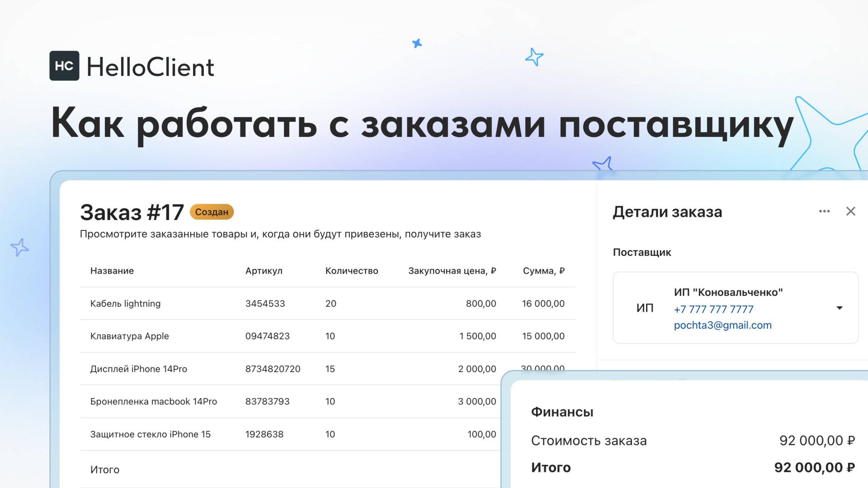This screenshot has height=488, width=868.
Task: Click the sum 15 000,00
Action: tap(543, 336)
